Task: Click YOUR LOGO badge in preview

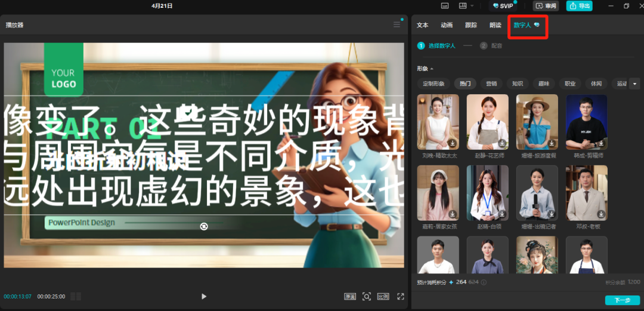Action: (64, 69)
